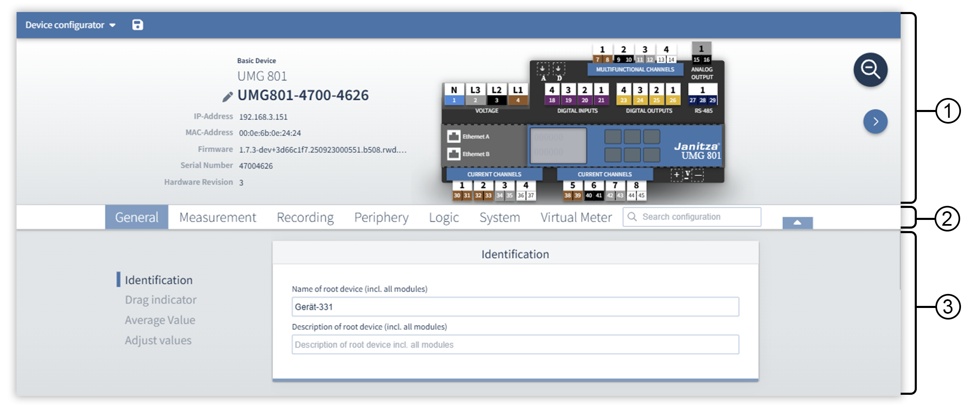Viewport: 980px width, 408px height.
Task: Focus the Description of root device field
Action: 515,345
